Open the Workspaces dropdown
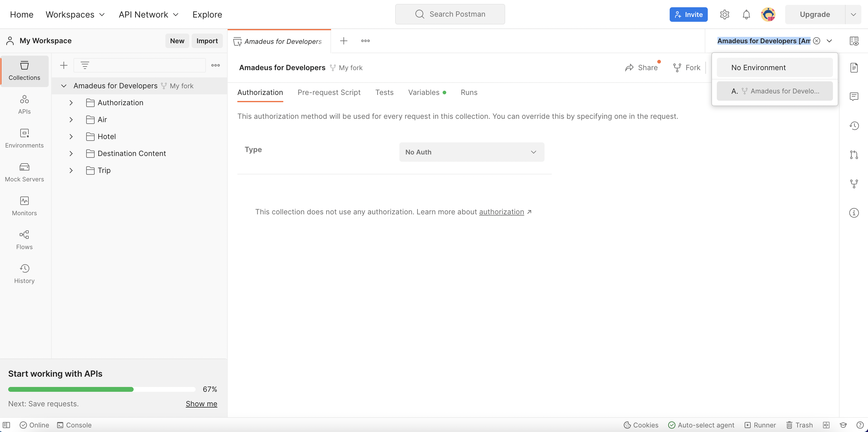 pos(76,15)
